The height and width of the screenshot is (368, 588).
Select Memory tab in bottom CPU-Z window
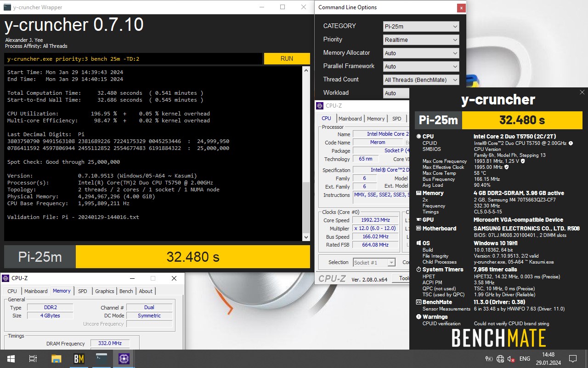click(x=62, y=291)
